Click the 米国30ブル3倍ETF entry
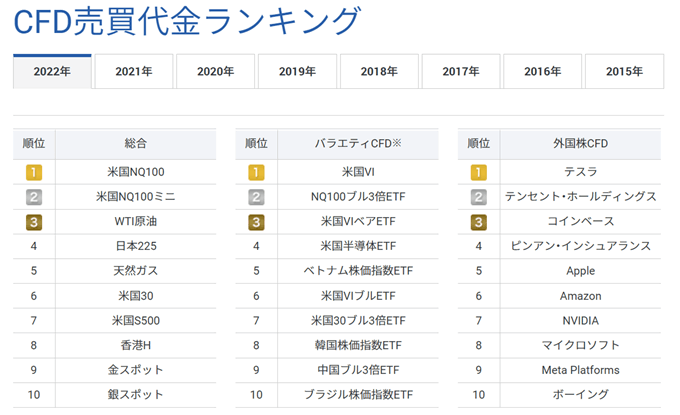This screenshot has width=680, height=415. click(358, 321)
